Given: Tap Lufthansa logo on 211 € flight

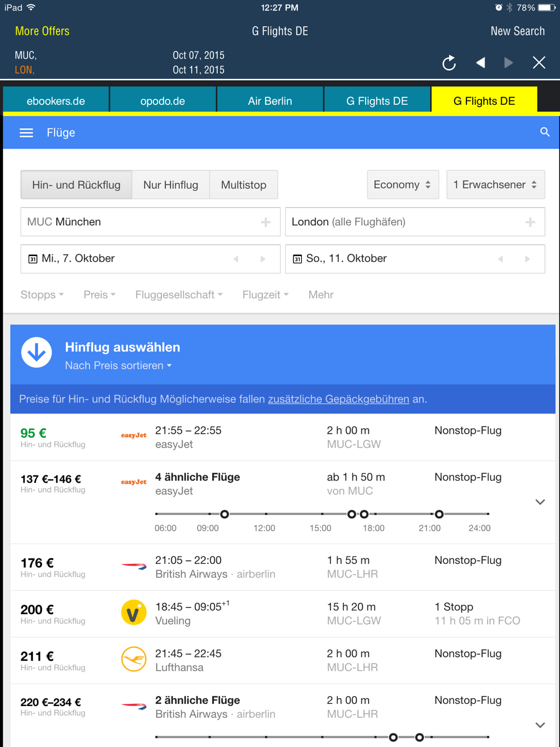Looking at the screenshot, I should pyautogui.click(x=134, y=659).
